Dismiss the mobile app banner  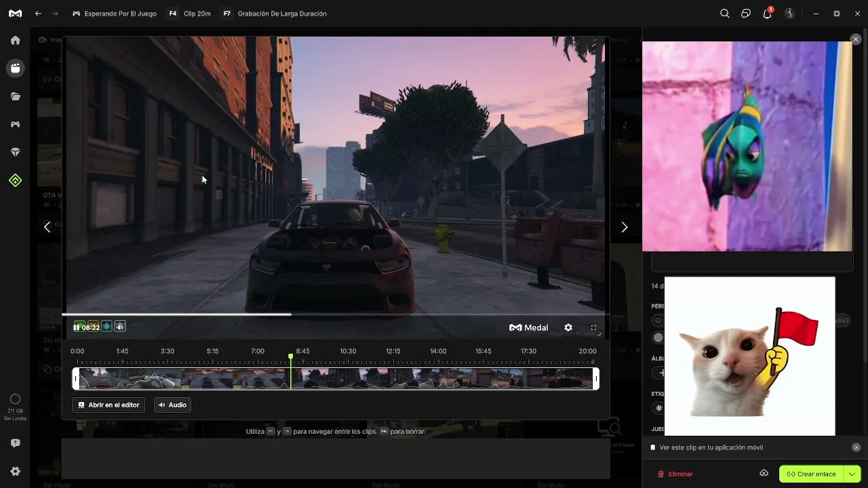(856, 447)
